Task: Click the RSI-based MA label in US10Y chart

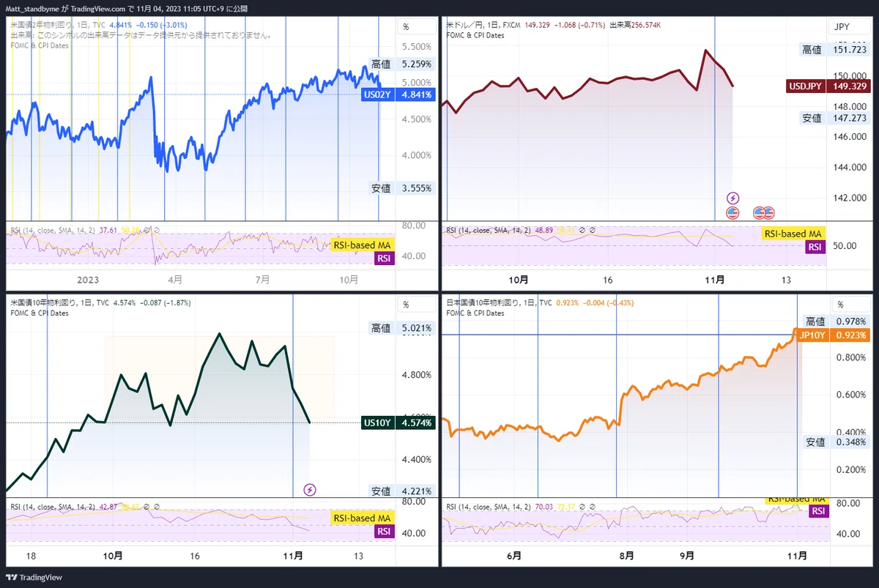Action: coord(363,518)
